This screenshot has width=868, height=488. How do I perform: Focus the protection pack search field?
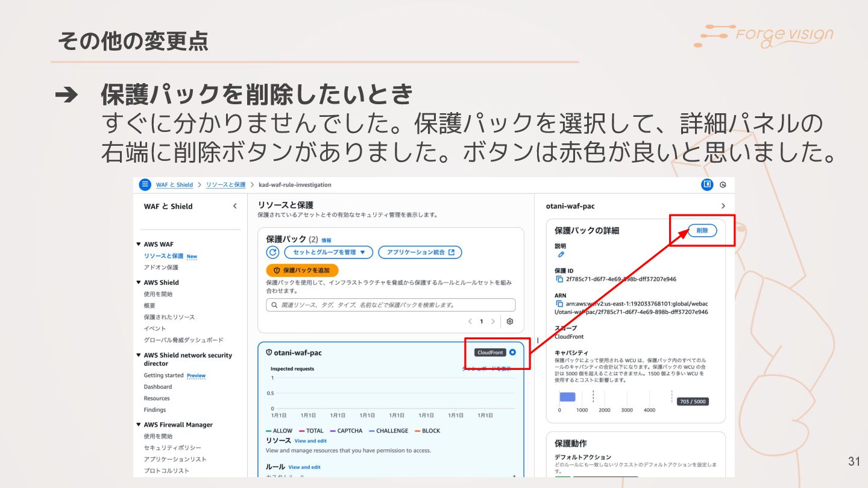pos(391,305)
